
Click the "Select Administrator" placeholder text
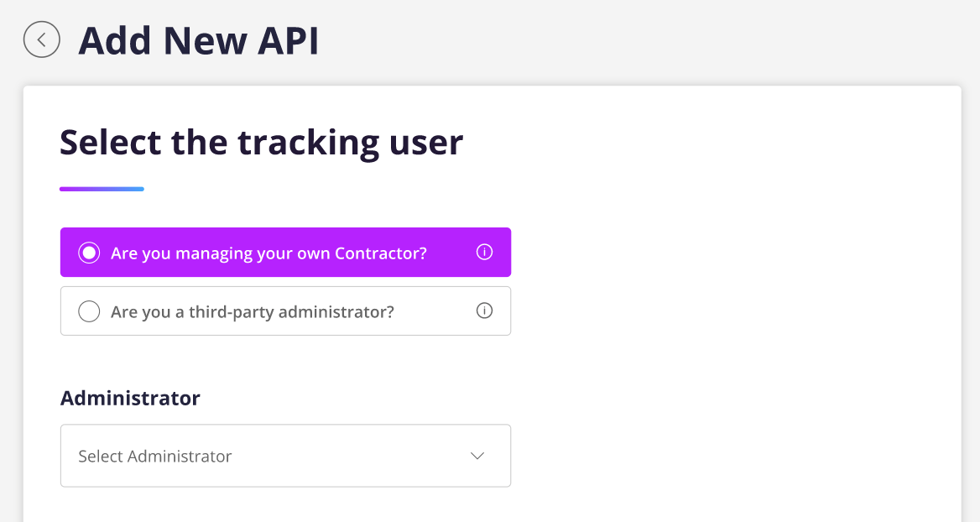[x=155, y=457]
